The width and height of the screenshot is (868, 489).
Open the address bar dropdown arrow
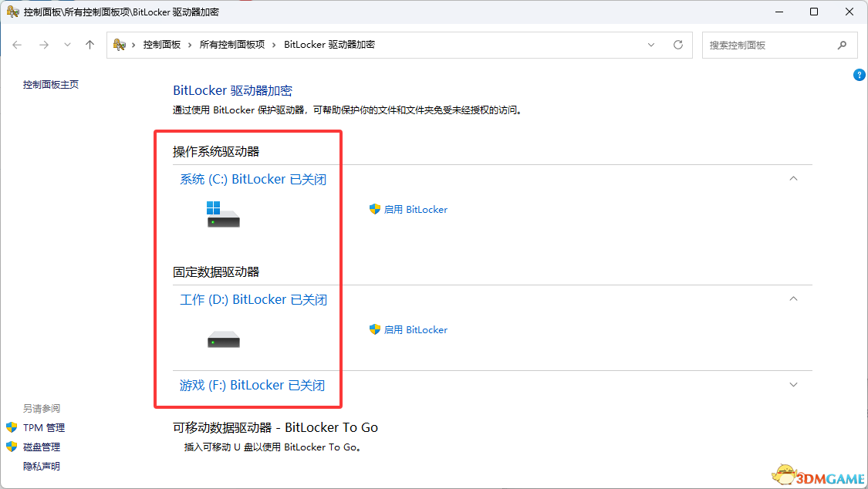coord(650,45)
